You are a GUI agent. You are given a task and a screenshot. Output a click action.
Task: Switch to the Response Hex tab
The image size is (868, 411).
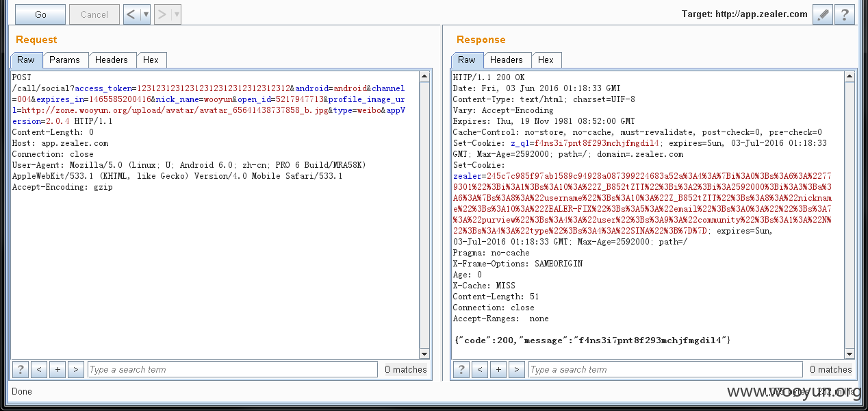pyautogui.click(x=546, y=60)
